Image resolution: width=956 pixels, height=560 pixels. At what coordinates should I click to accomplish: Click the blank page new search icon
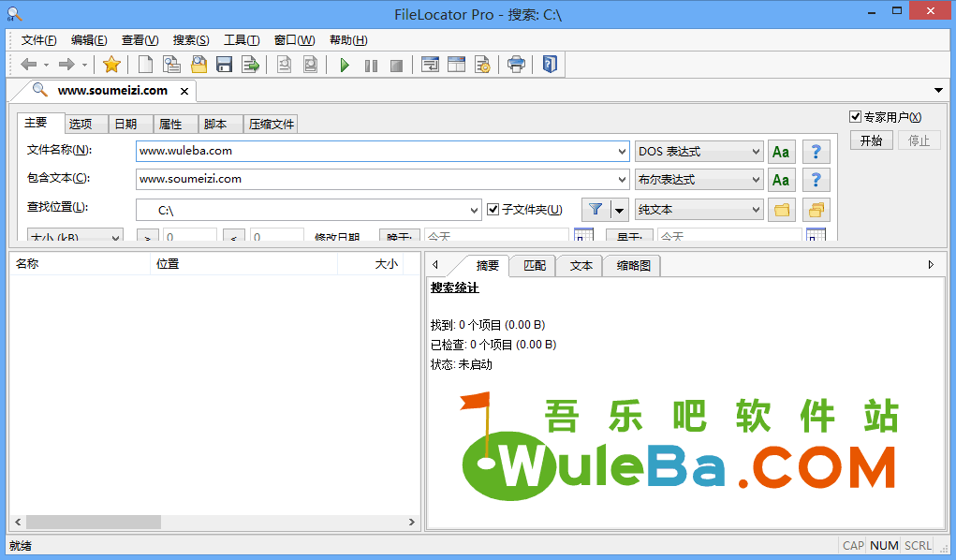coord(145,65)
